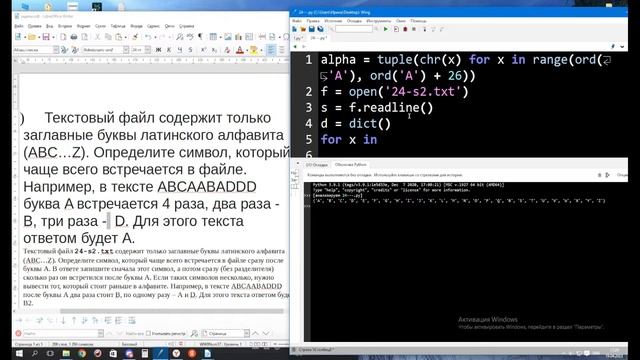
Task: Click Save icon in Wing toolbar
Action: [x=312, y=29]
